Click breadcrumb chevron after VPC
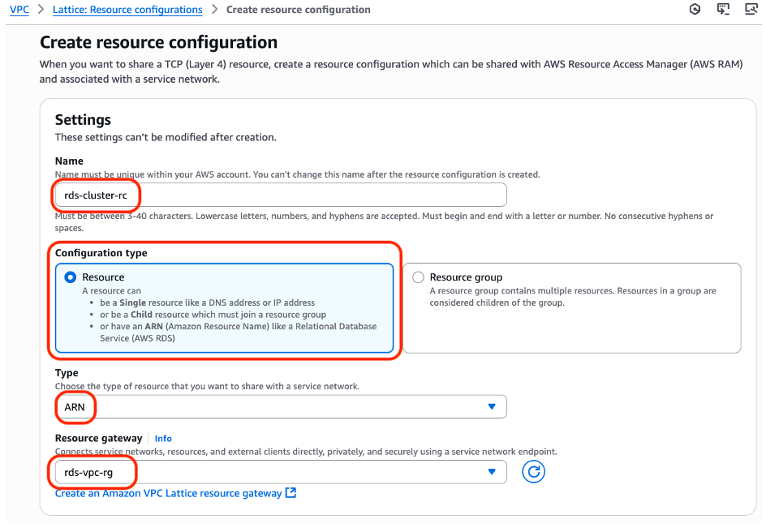Image resolution: width=766 pixels, height=532 pixels. tap(41, 9)
